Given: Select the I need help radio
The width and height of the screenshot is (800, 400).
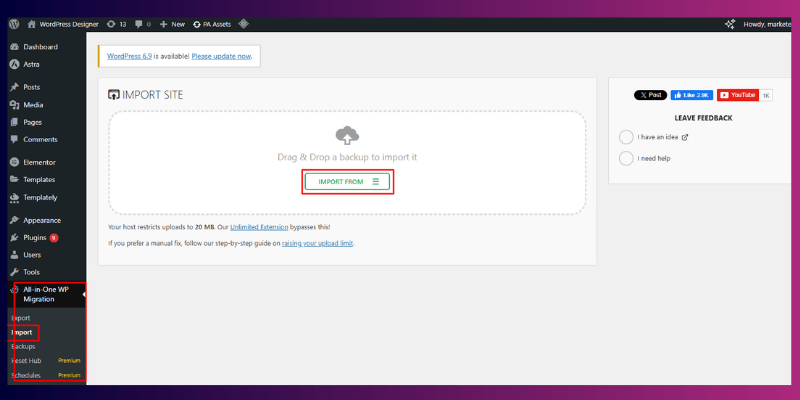Looking at the screenshot, I should tap(626, 158).
